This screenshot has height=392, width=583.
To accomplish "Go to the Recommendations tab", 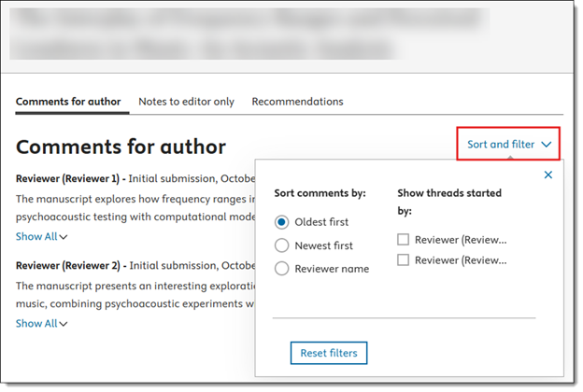I will (297, 101).
